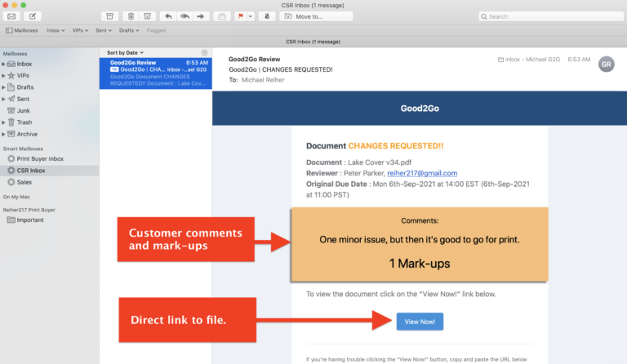Open the Sent mailbox
Viewport: 627px width, 364px height.
23,99
